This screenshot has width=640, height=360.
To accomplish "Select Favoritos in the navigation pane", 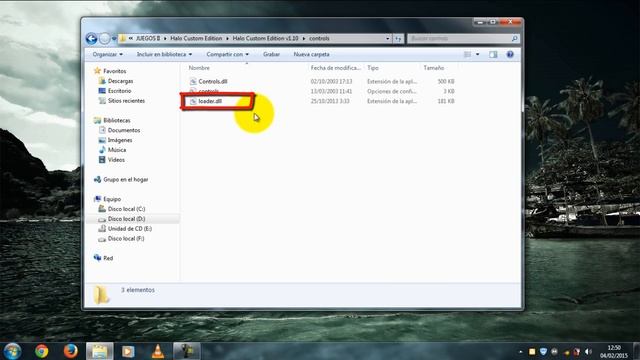I will tap(115, 71).
